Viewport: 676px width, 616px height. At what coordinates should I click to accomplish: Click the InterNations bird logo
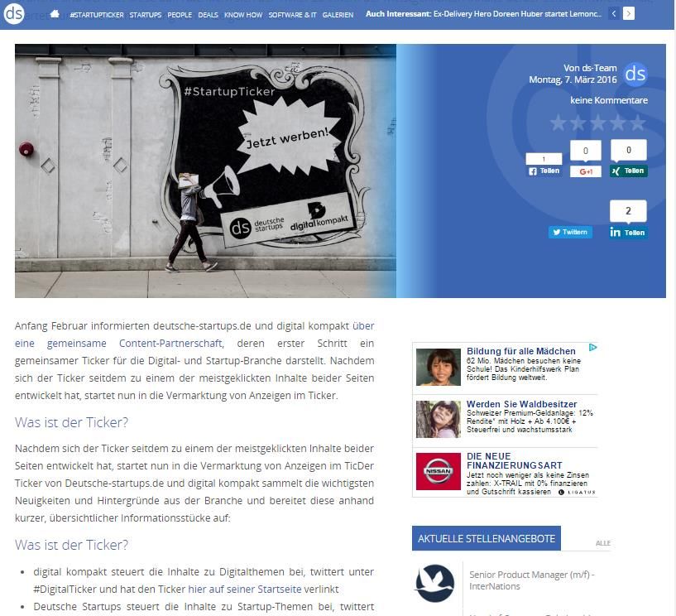(x=434, y=583)
